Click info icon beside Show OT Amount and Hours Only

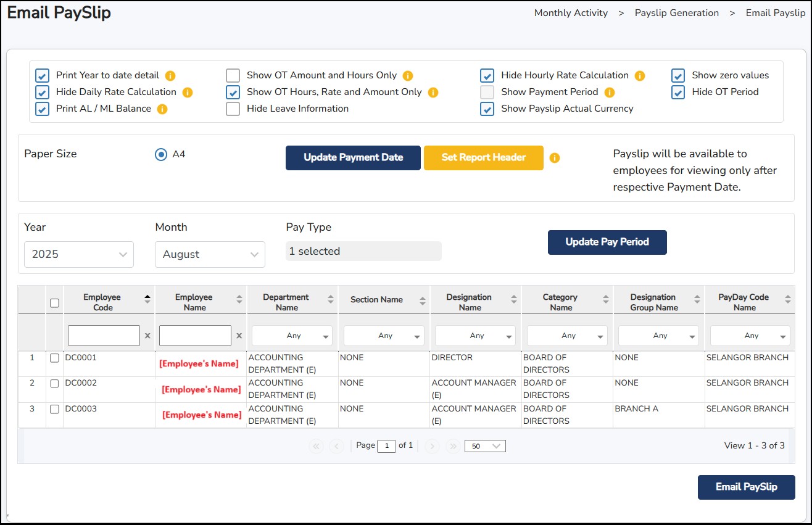[x=408, y=76]
